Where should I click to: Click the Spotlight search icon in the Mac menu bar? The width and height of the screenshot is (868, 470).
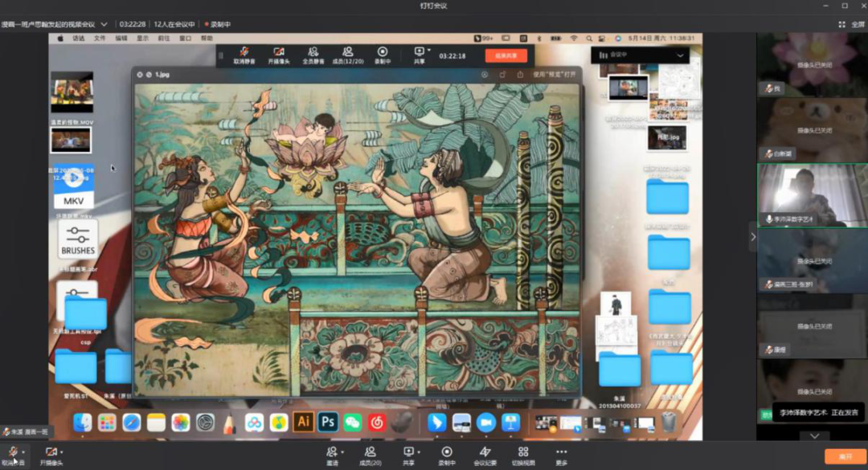tap(589, 39)
